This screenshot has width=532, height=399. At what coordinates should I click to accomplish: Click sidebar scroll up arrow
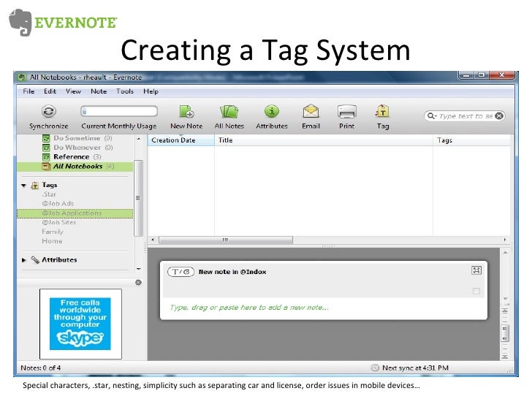(138, 139)
